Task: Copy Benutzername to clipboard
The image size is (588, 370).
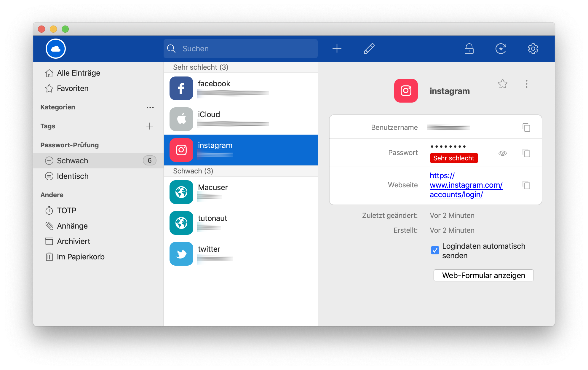Action: [x=526, y=127]
